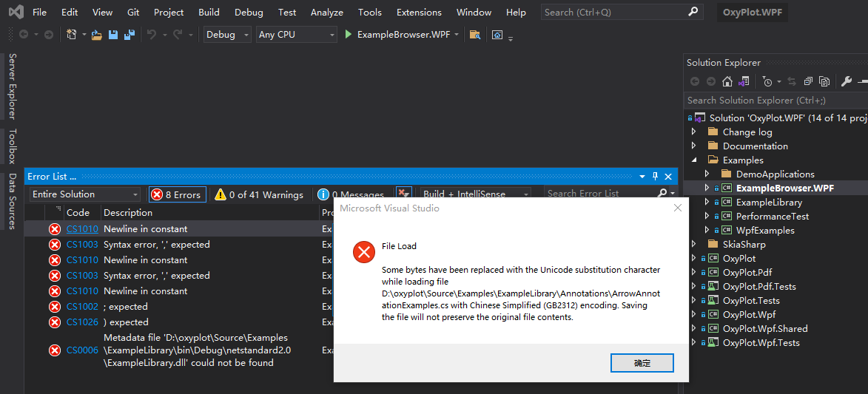Click the Error List search magnifier icon
The height and width of the screenshot is (394, 868).
[662, 193]
